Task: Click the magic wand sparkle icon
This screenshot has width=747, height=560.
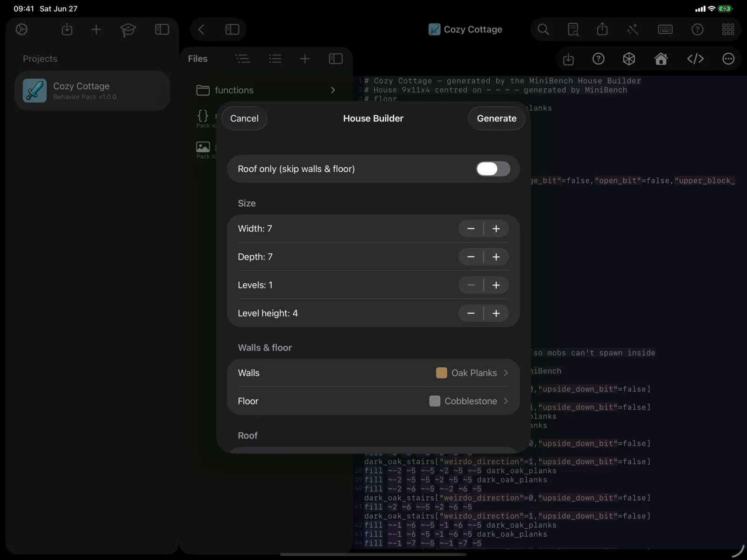Action: coord(633,29)
